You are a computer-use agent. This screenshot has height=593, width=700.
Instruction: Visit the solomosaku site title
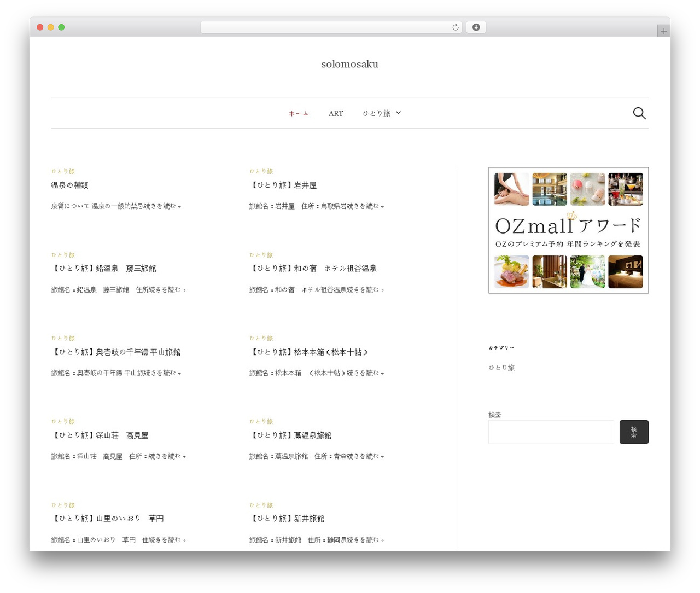click(350, 64)
